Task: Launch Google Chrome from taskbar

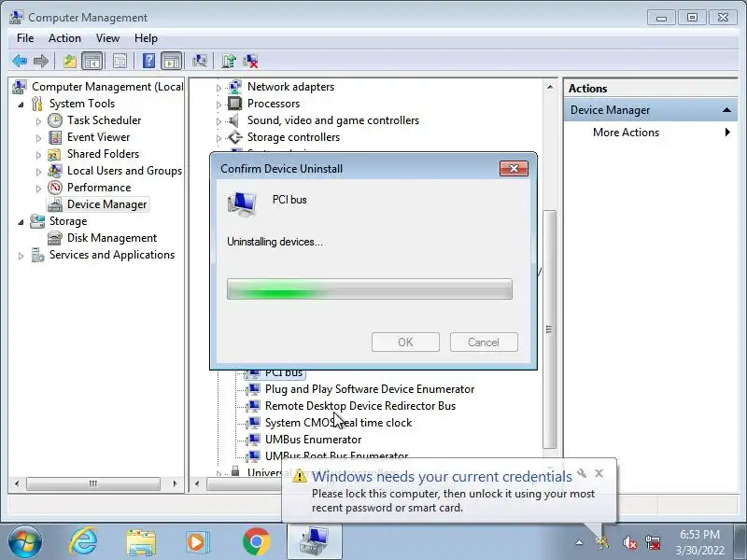Action: [x=256, y=542]
